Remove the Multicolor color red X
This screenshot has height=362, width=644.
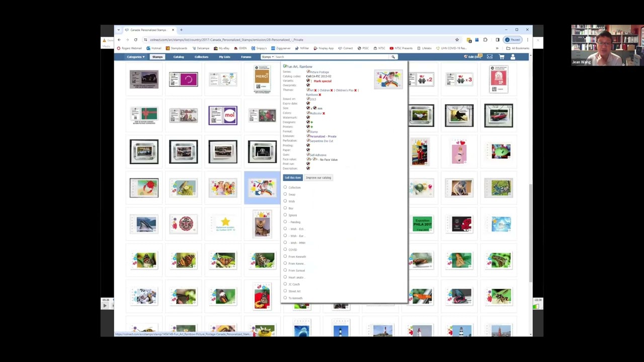click(x=324, y=113)
